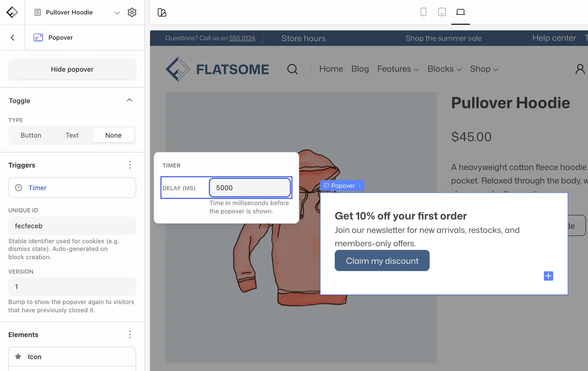Open the user account icon
The height and width of the screenshot is (371, 588).
coord(580,69)
